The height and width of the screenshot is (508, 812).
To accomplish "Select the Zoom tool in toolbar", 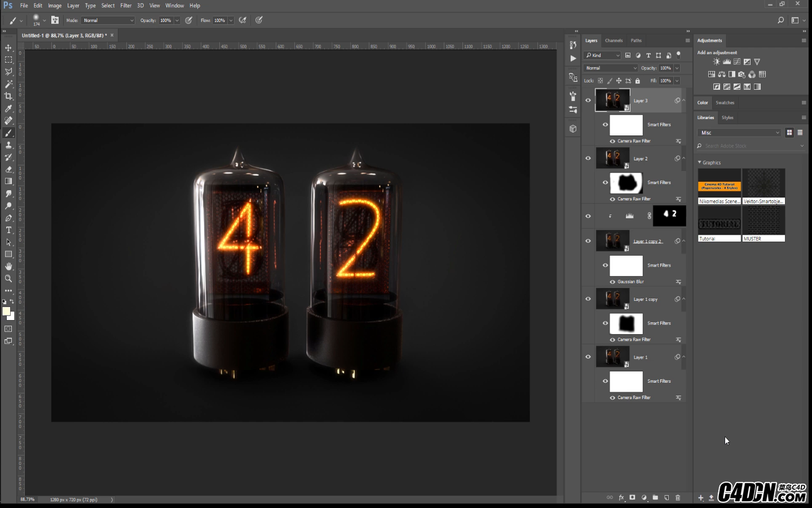I will pos(8,278).
